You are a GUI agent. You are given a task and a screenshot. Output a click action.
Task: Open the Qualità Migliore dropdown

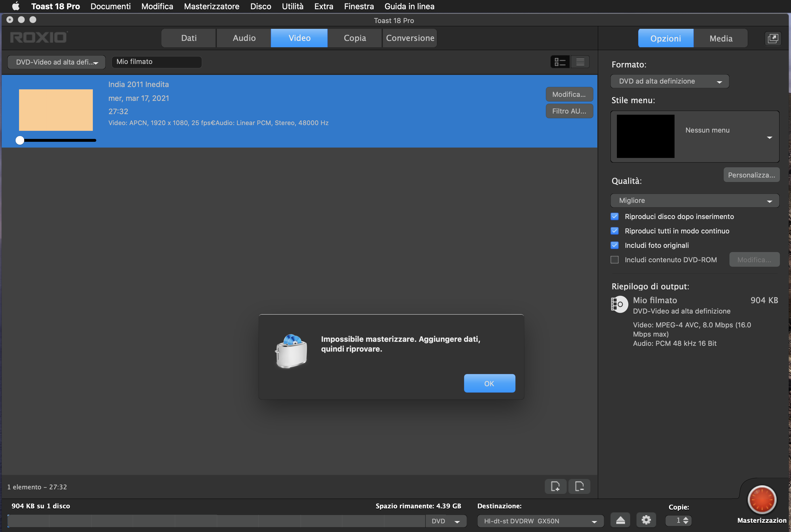tap(695, 201)
